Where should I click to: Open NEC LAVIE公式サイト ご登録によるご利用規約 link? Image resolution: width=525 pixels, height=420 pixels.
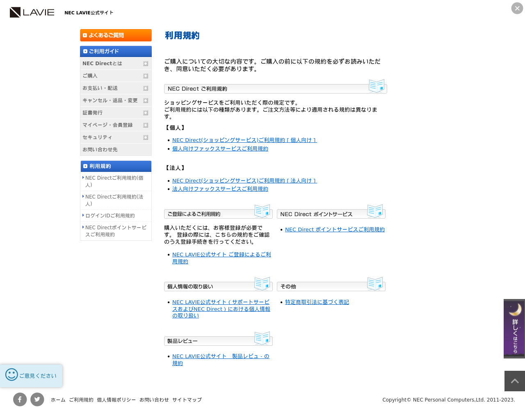pyautogui.click(x=221, y=258)
